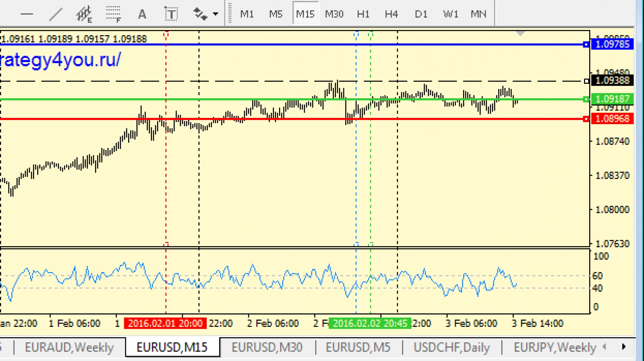
Task: Click the green 2016.02.02 20:45 time marker
Action: pos(370,323)
